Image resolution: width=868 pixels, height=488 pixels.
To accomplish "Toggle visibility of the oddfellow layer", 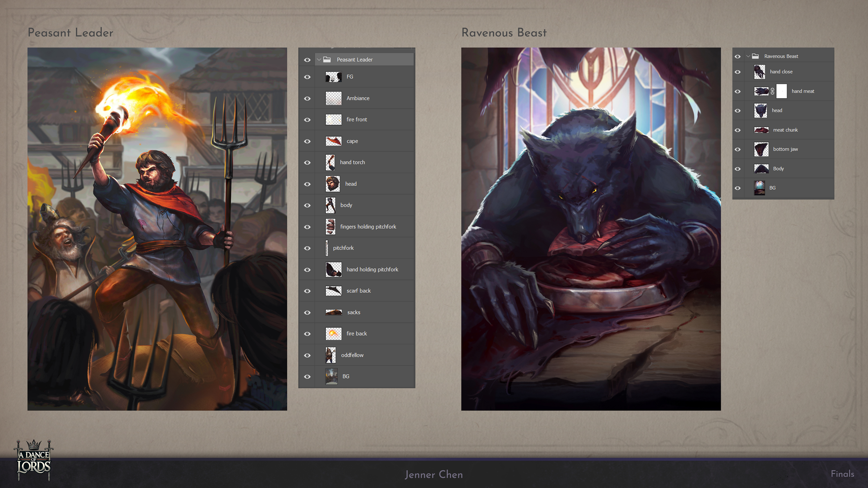I will pos(307,355).
